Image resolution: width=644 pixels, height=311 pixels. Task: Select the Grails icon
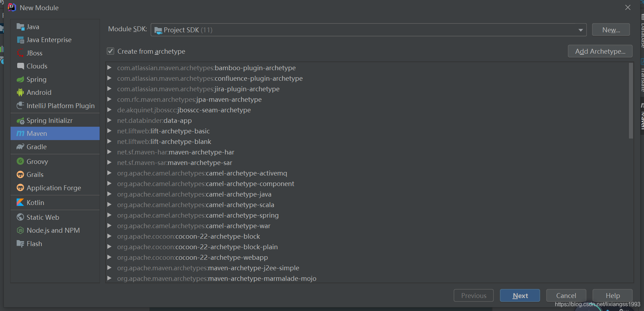[20, 174]
